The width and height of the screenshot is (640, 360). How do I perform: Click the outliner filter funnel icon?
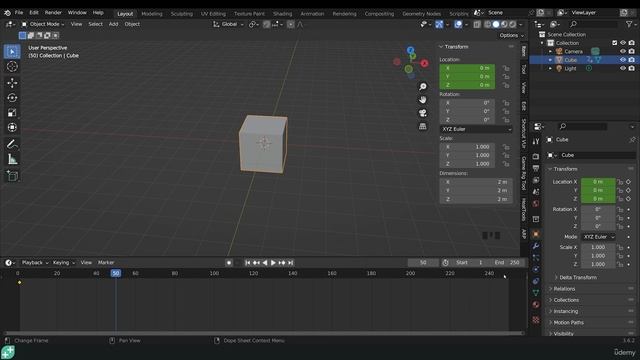pos(629,24)
